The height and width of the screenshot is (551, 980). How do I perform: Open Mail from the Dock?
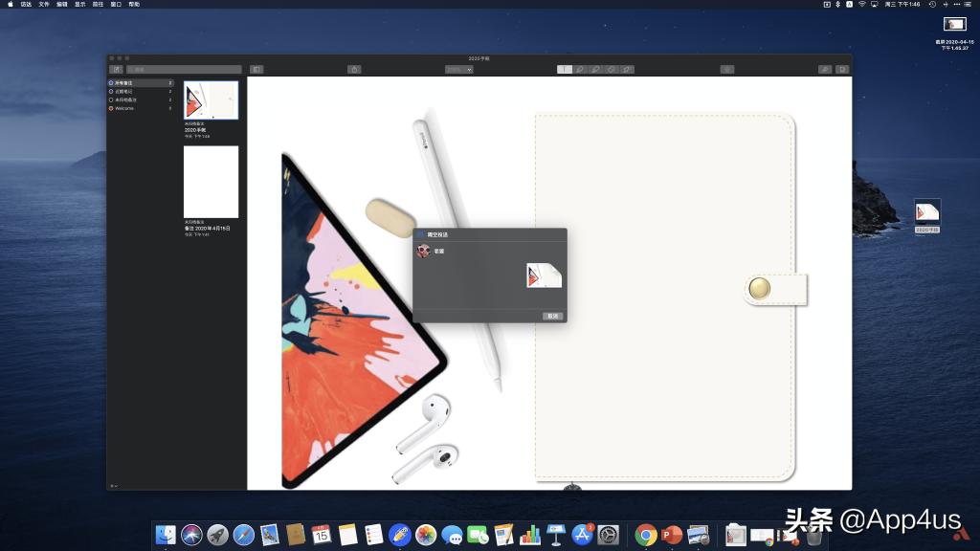click(x=269, y=535)
